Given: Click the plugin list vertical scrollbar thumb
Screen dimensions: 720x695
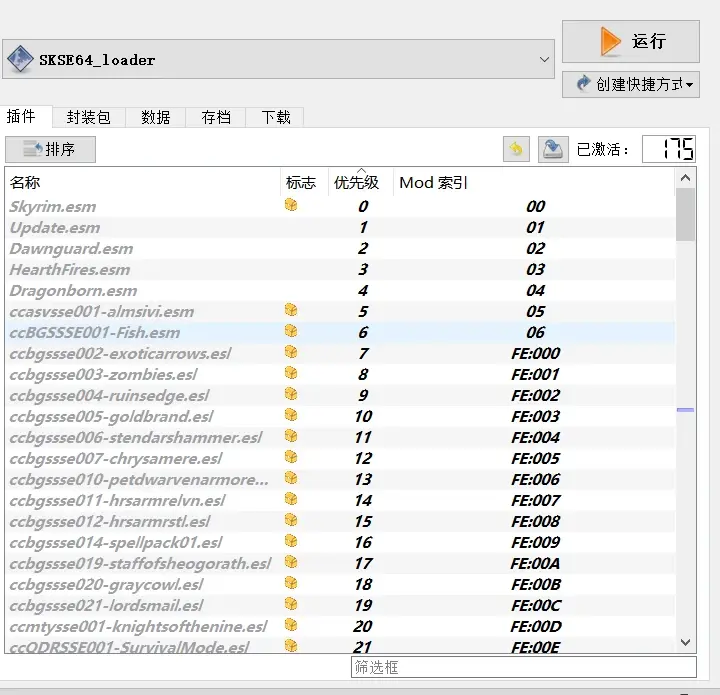Looking at the screenshot, I should [x=685, y=215].
